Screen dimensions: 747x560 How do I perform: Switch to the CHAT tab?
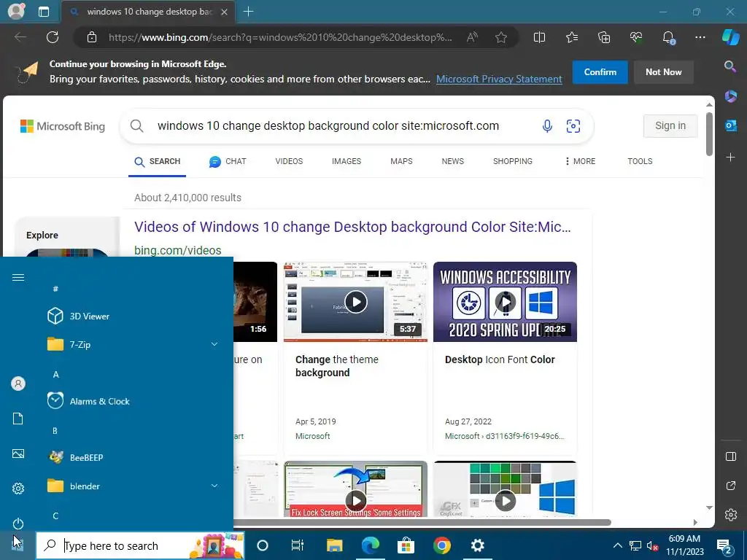pos(228,161)
